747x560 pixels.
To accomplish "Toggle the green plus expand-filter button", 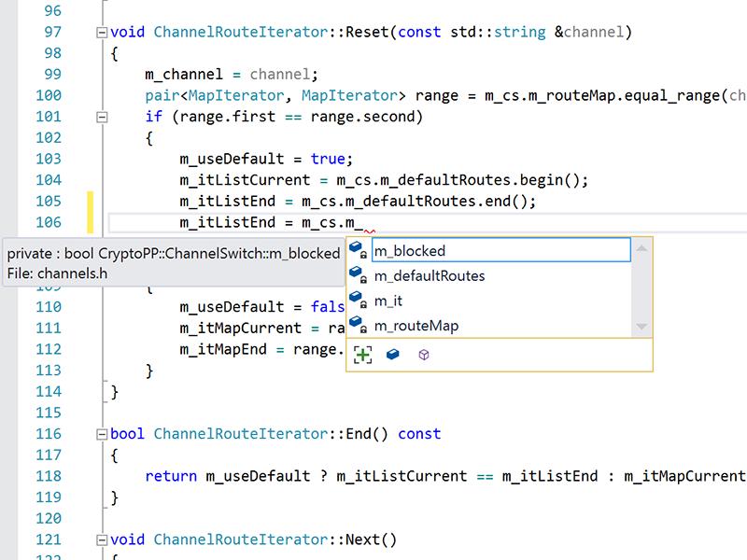I will click(x=363, y=355).
